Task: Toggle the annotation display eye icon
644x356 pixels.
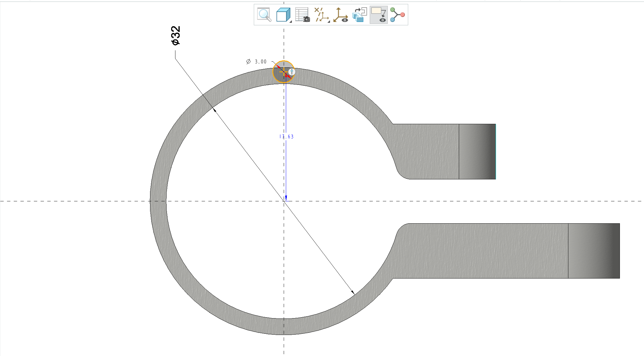Action: click(379, 15)
